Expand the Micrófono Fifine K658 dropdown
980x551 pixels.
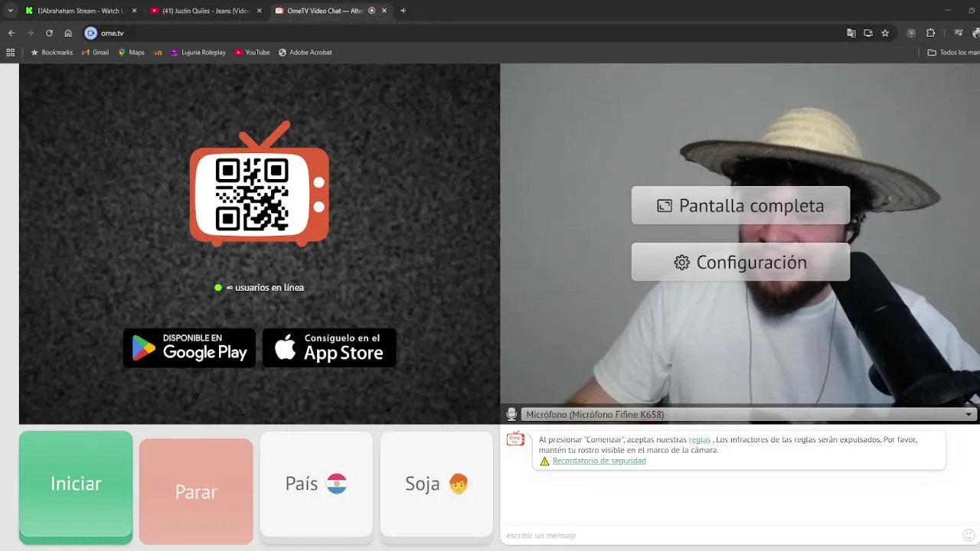pyautogui.click(x=748, y=414)
